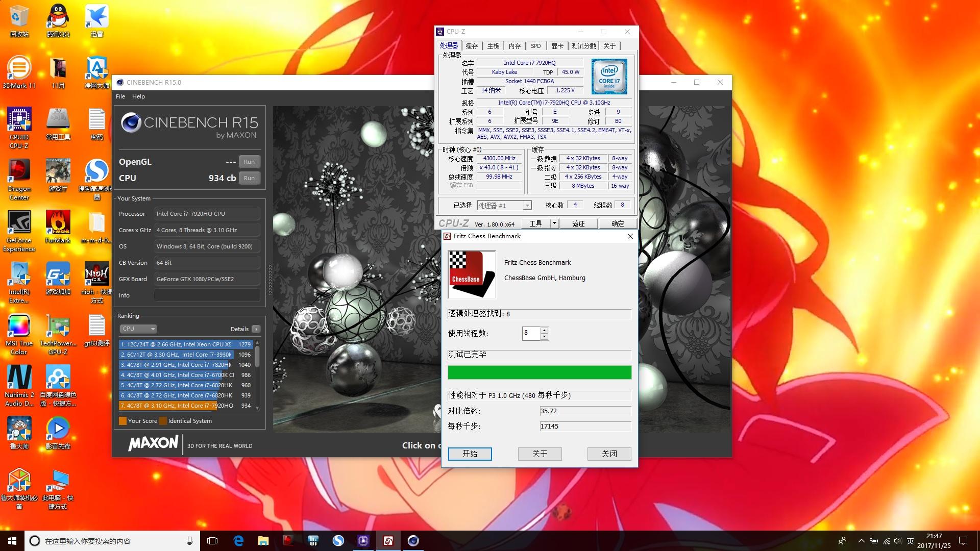Launch MSI True Color desktop icon
Image resolution: width=980 pixels, height=551 pixels.
point(19,334)
